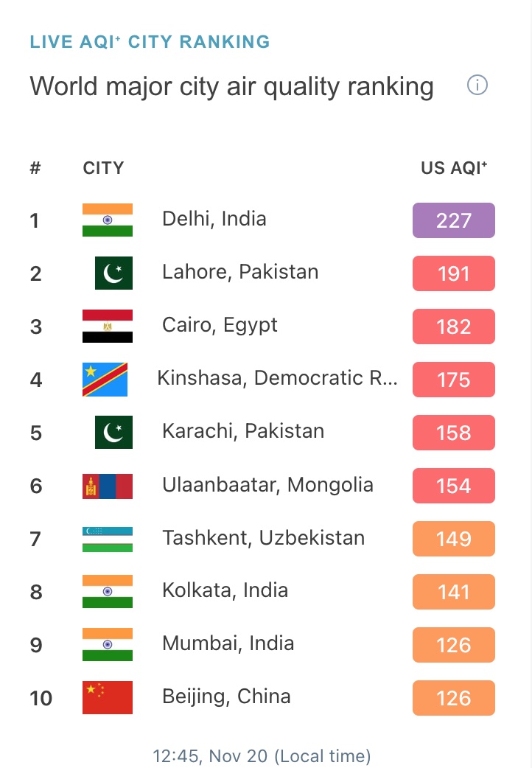The width and height of the screenshot is (532, 768).
Task: Click the red 182 AQI badge
Action: click(x=453, y=327)
